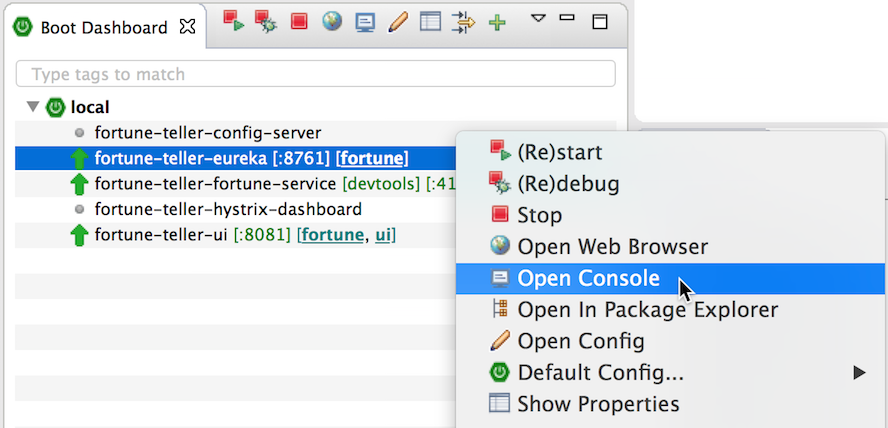Image resolution: width=888 pixels, height=428 pixels.
Task: Choose Open In Package Explorer in menu
Action: point(671,310)
